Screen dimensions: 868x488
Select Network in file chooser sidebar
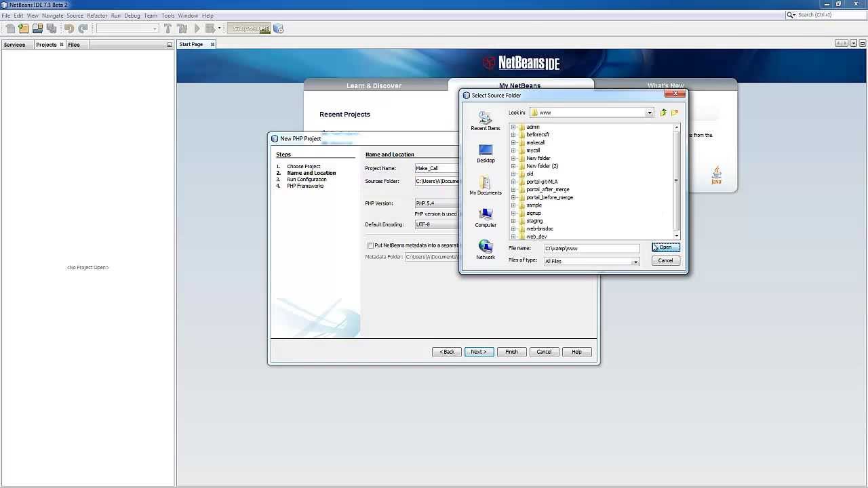pyautogui.click(x=486, y=249)
